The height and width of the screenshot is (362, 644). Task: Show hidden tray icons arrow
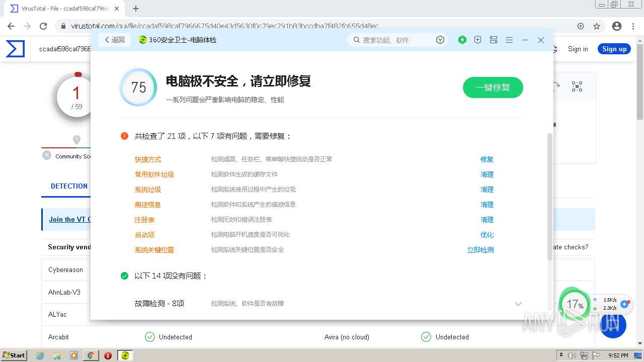561,355
